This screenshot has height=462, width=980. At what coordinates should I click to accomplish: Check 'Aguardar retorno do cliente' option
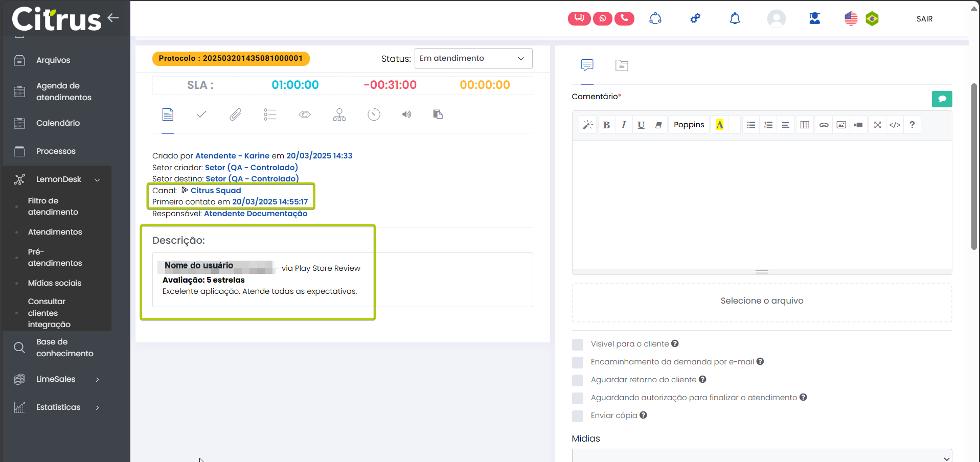(578, 380)
